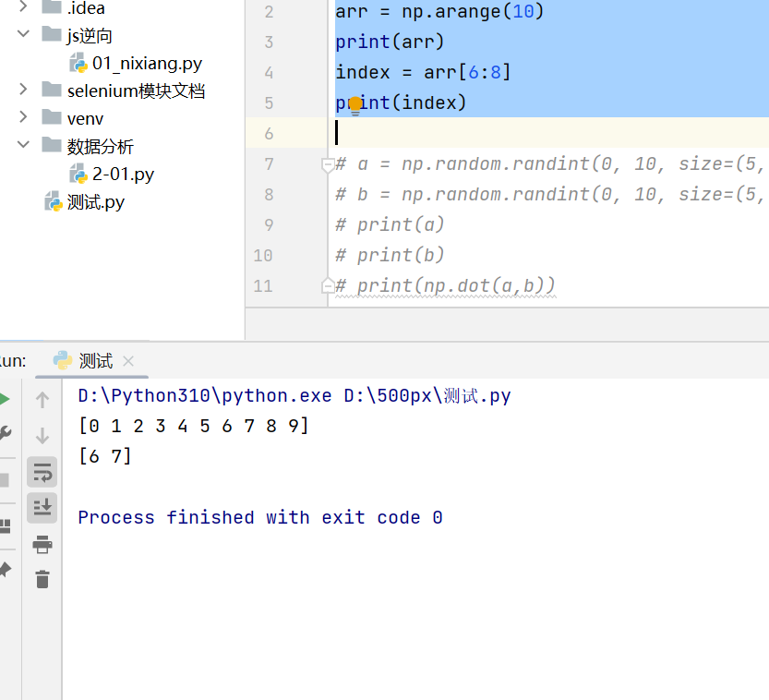Image resolution: width=769 pixels, height=700 pixels.
Task: Select the 测试 run tab
Action: pyautogui.click(x=93, y=361)
